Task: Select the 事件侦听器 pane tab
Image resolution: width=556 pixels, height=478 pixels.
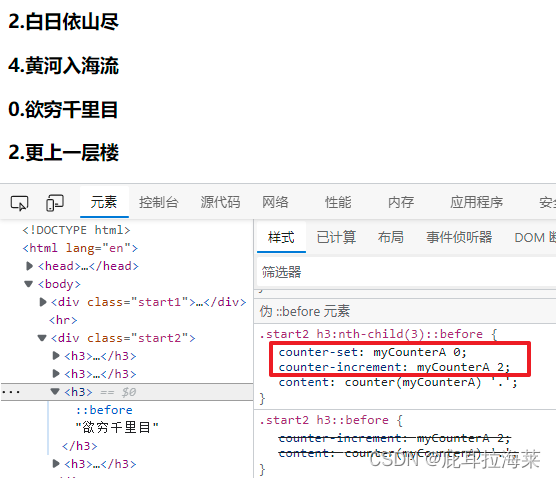Action: 459,237
